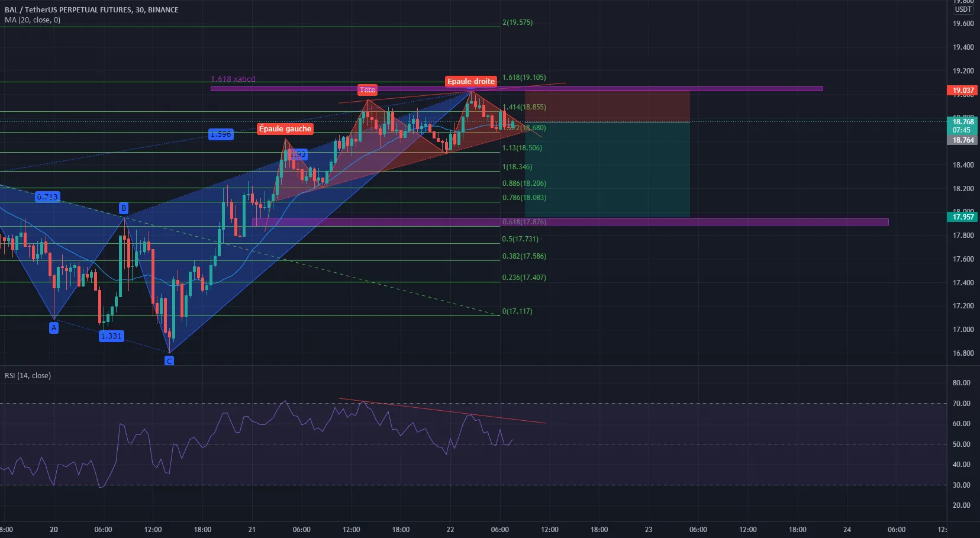Viewport: 980px width, 538px height.
Task: Select Fibonacci level 0.886(18.206)
Action: pos(524,183)
